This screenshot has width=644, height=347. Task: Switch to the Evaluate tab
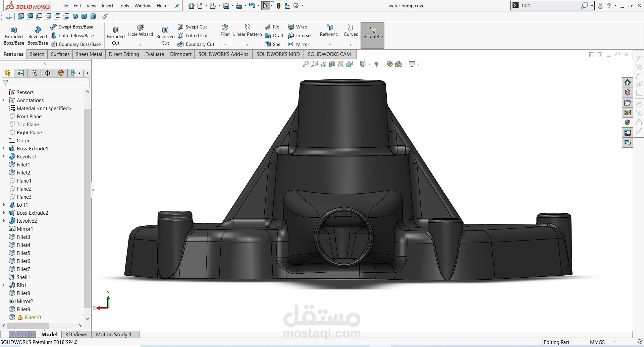[x=155, y=54]
